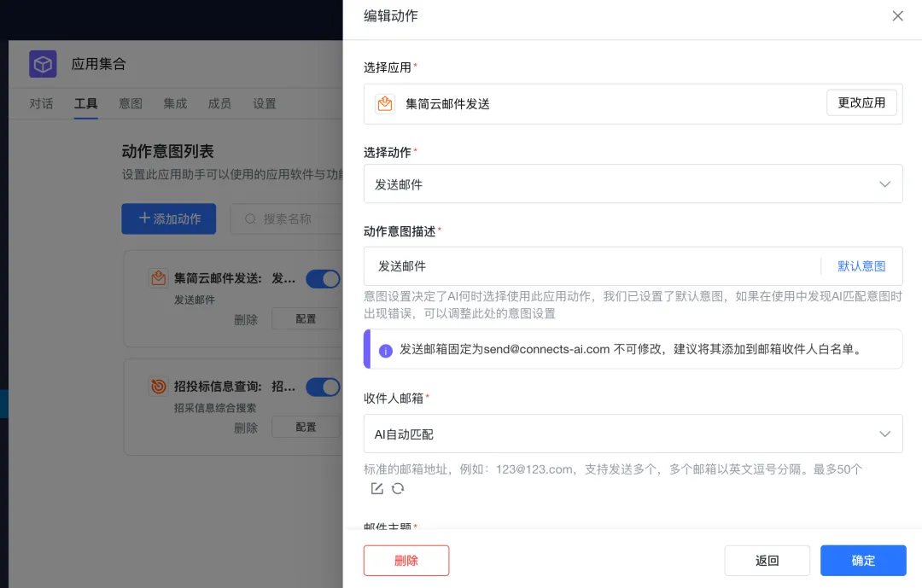Switch to the 对话 tab

click(41, 103)
